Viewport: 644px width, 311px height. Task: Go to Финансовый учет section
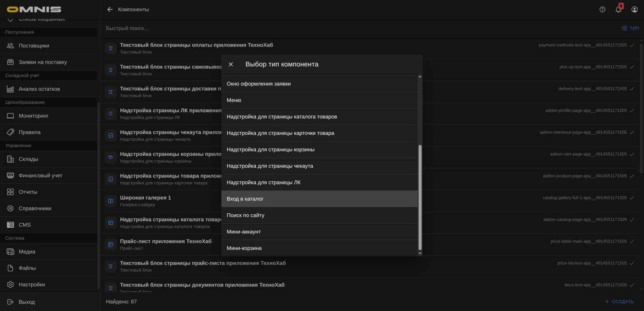coord(41,175)
